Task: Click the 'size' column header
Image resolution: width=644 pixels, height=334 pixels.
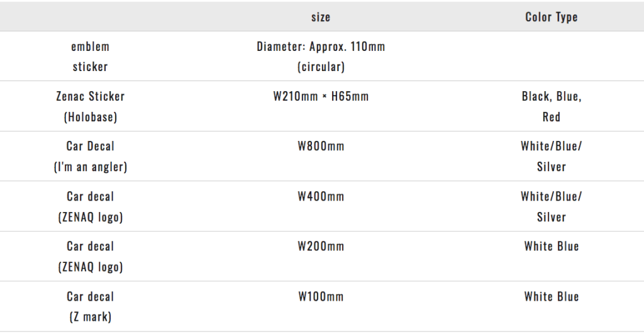Action: (321, 17)
